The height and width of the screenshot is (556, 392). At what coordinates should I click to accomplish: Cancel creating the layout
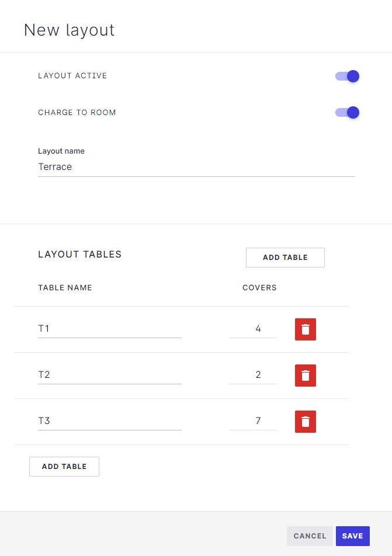point(310,536)
